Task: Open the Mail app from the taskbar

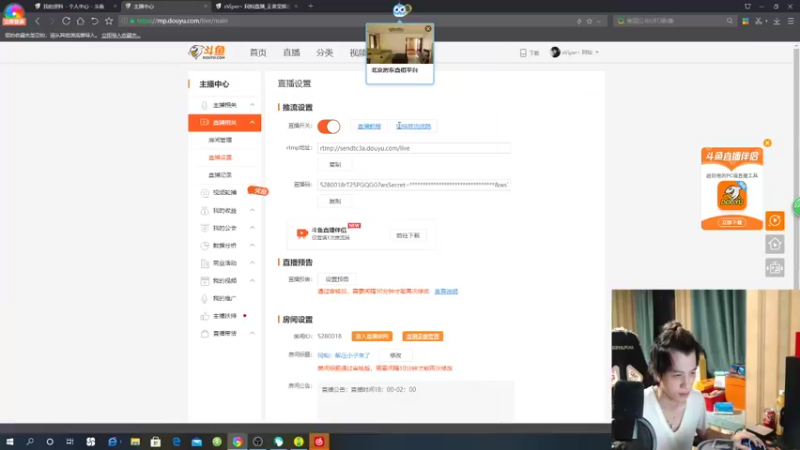Action: pos(196,441)
